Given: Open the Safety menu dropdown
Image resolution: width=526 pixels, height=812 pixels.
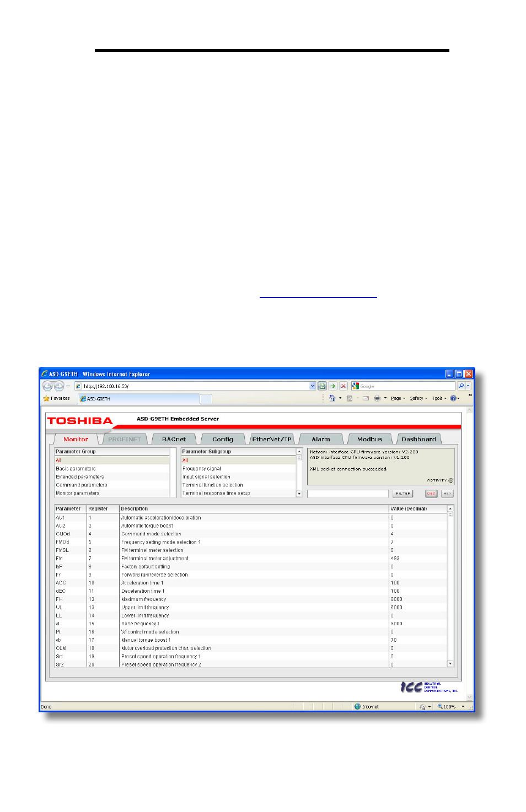Looking at the screenshot, I should pyautogui.click(x=418, y=398).
